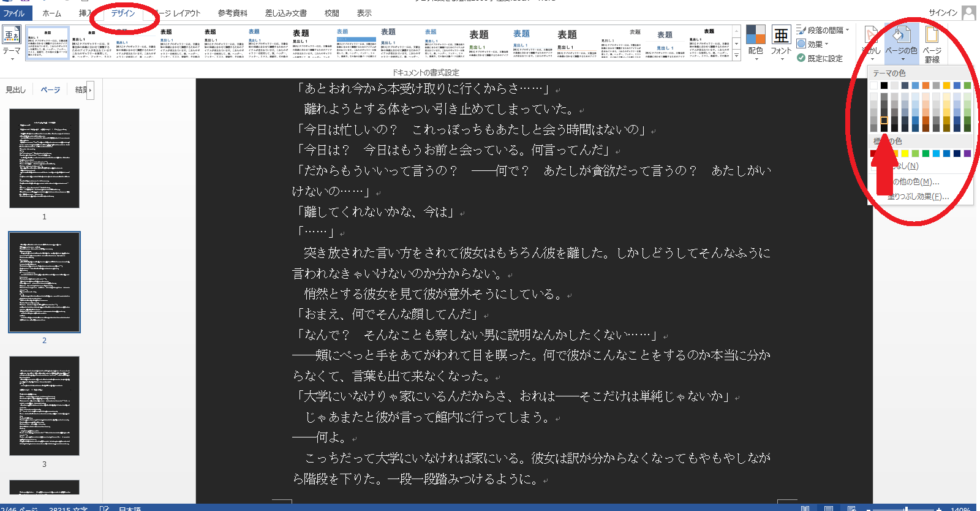Viewport: 980px width, 511px height.
Task: Select the first highlighted document format style
Action: click(48, 44)
